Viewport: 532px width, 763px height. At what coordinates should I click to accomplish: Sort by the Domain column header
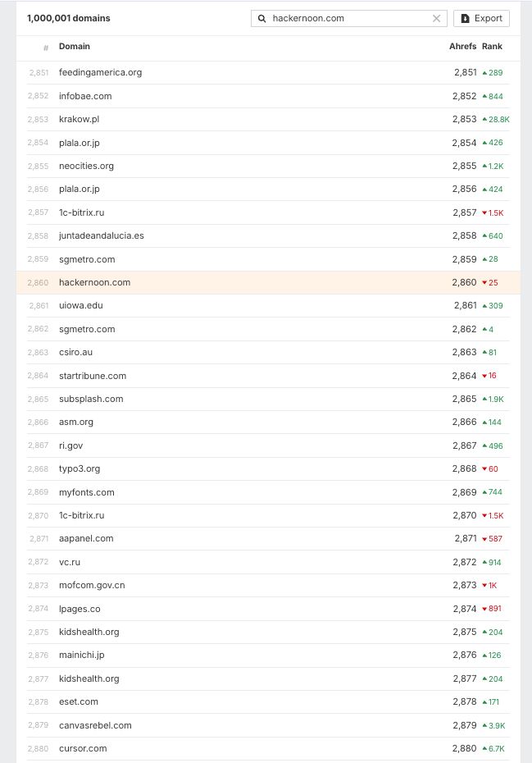pyautogui.click(x=75, y=47)
